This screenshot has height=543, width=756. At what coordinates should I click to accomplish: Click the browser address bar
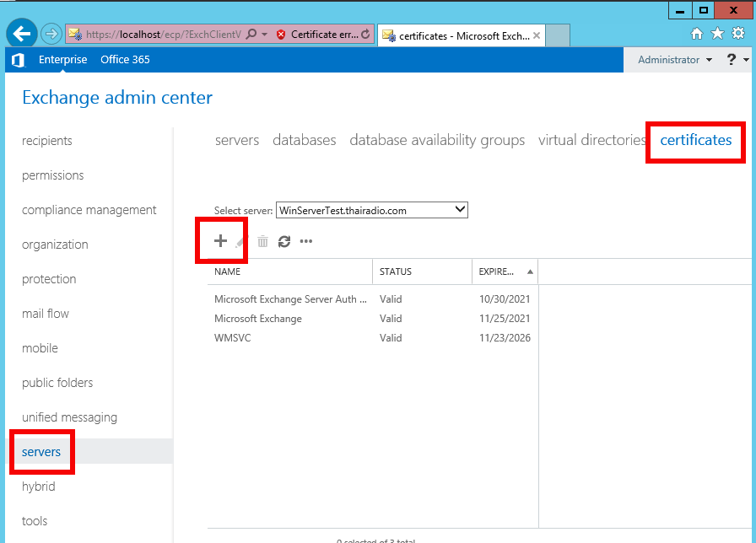point(160,35)
